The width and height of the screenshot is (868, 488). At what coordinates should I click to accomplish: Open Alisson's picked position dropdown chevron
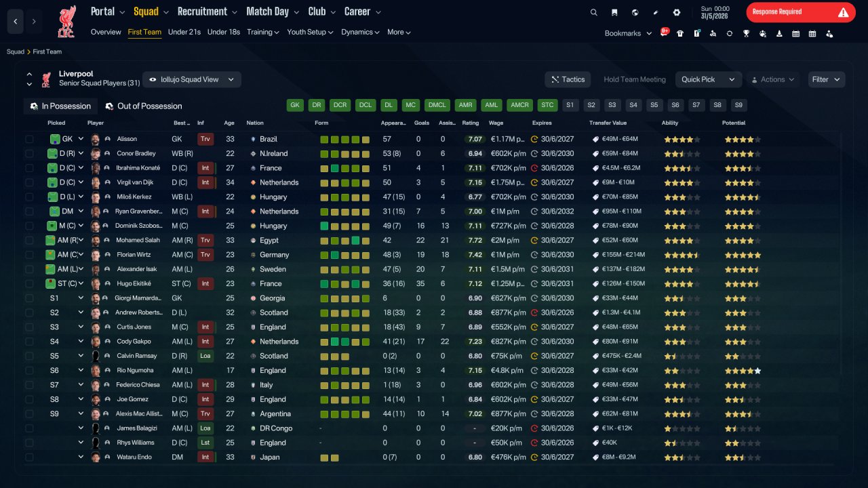coord(81,139)
